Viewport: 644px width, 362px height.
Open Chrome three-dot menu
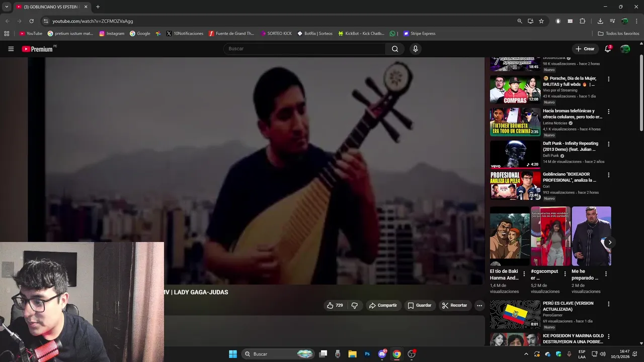637,21
